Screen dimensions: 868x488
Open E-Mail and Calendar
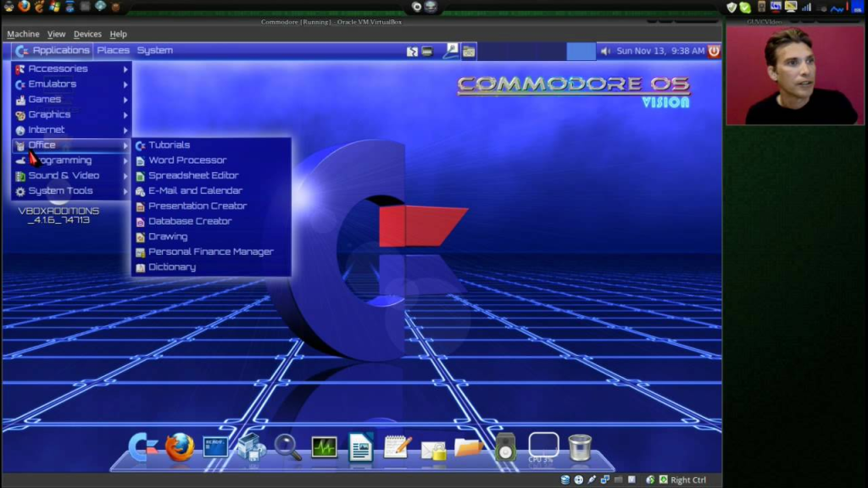click(x=211, y=191)
